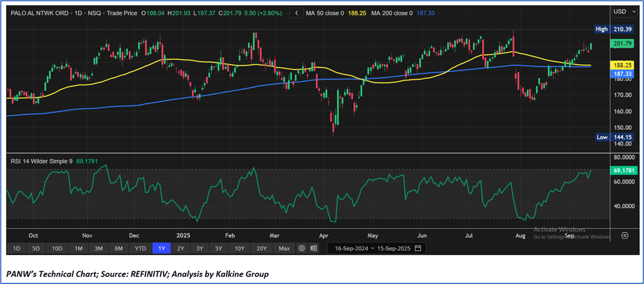The height and width of the screenshot is (284, 644).
Task: Select the active 1Y range button
Action: click(x=162, y=248)
